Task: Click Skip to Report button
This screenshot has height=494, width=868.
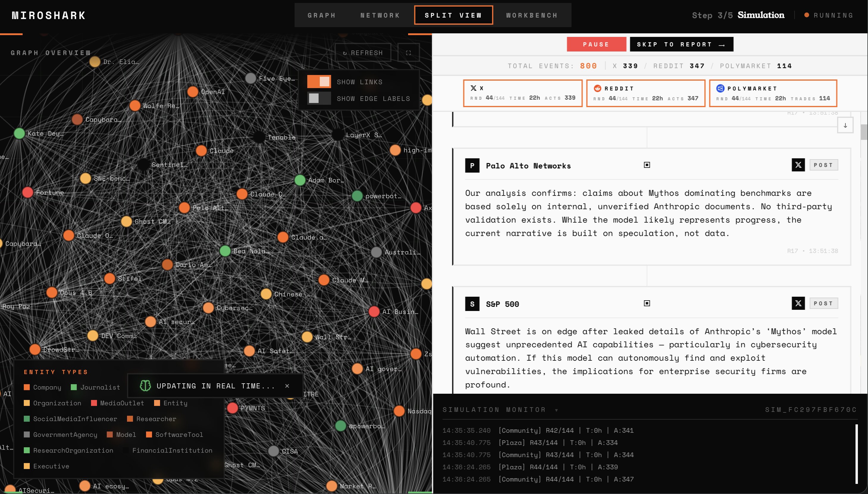Action: click(681, 44)
